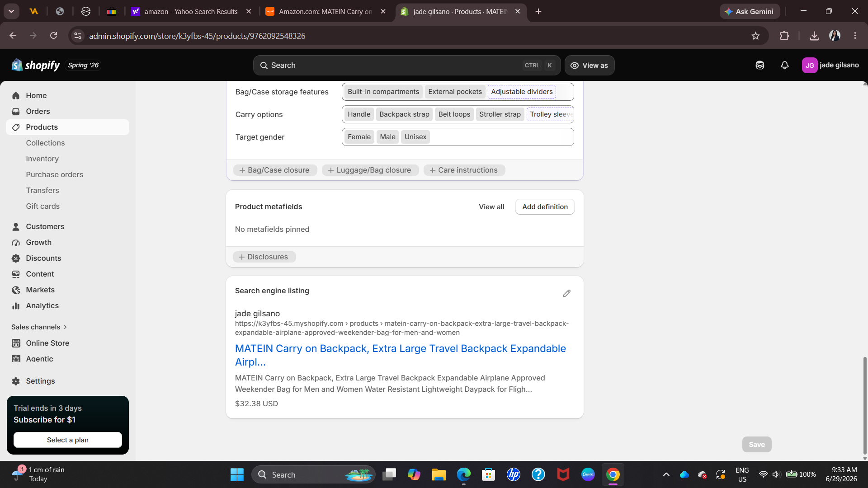The height and width of the screenshot is (488, 868).
Task: Open Collections in sidebar
Action: 45,143
